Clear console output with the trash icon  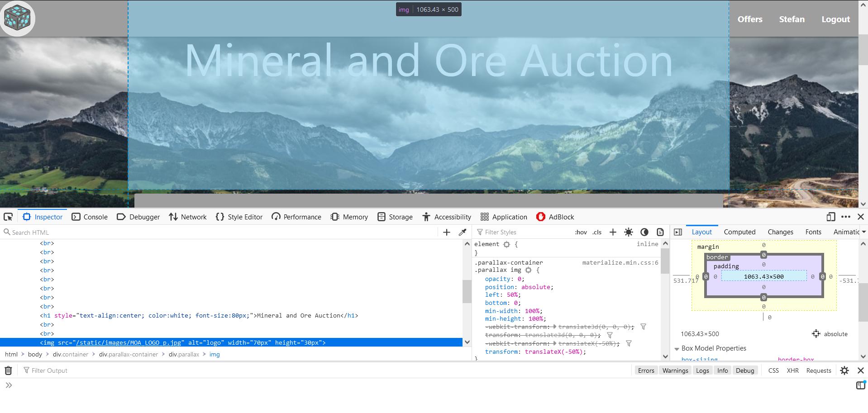[x=8, y=370]
